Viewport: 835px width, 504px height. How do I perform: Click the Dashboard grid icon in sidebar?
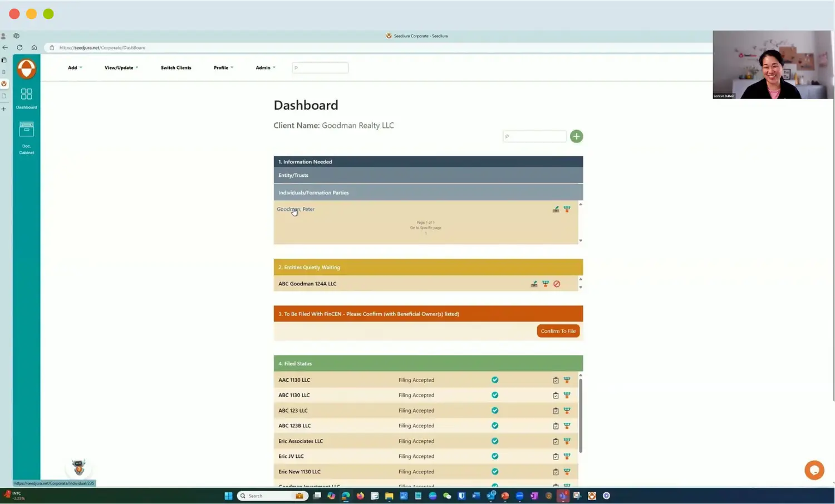coord(26,94)
